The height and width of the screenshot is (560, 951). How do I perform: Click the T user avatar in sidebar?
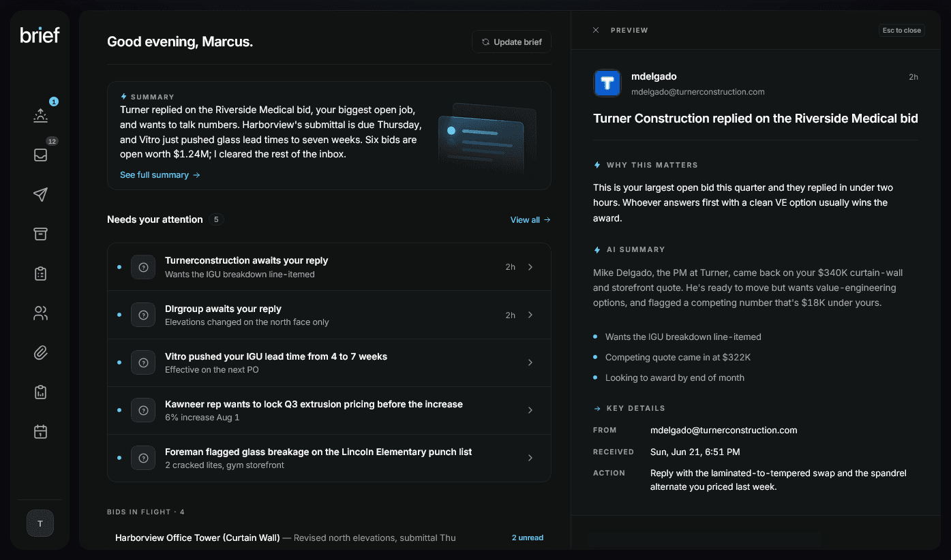[40, 523]
